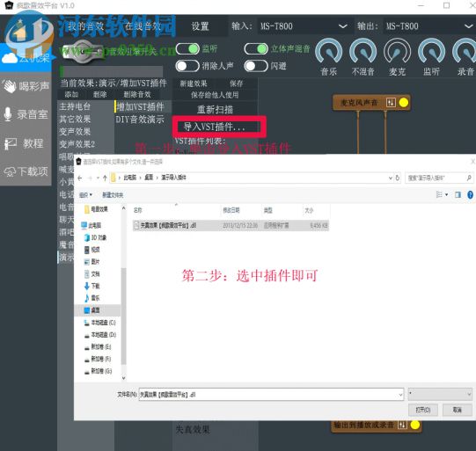Switch to the 设置 settings tab

[x=200, y=26]
